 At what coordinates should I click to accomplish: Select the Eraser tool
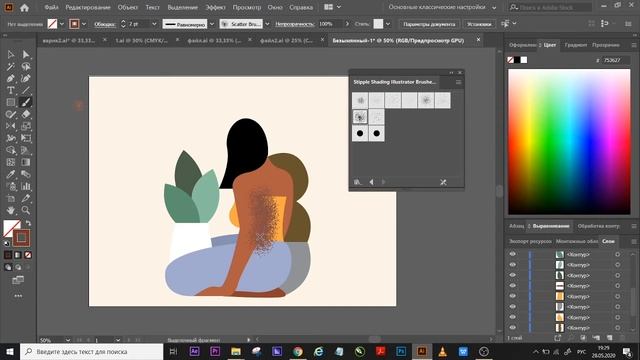click(x=26, y=114)
